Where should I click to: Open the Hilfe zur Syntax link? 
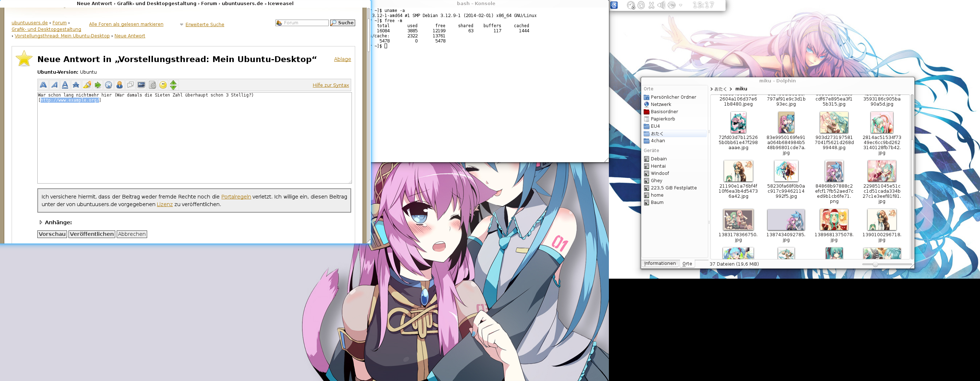tap(331, 85)
